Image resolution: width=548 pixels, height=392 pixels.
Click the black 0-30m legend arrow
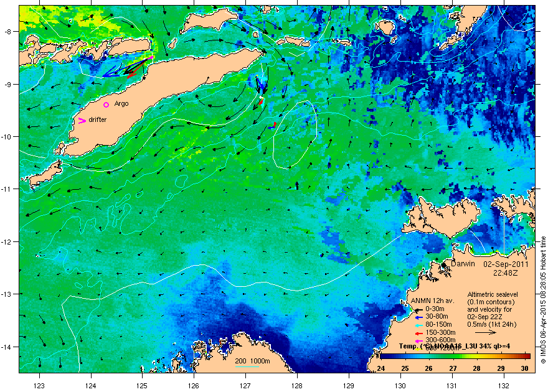tap(419, 310)
